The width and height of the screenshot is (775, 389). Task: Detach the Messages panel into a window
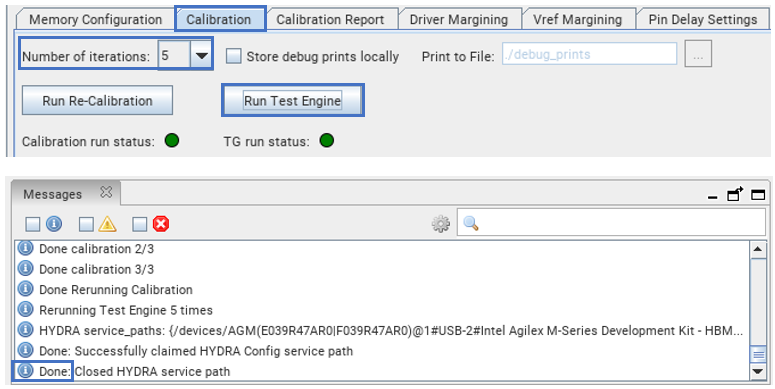click(735, 194)
